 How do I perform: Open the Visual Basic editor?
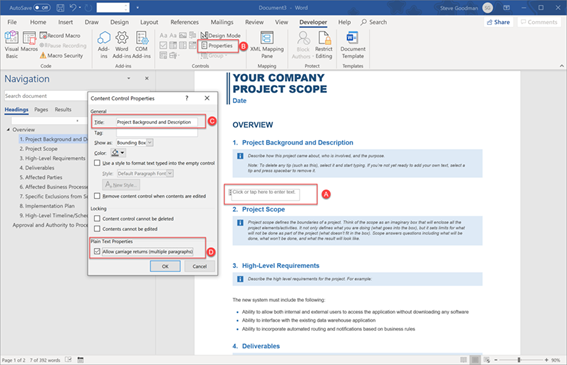[x=12, y=45]
